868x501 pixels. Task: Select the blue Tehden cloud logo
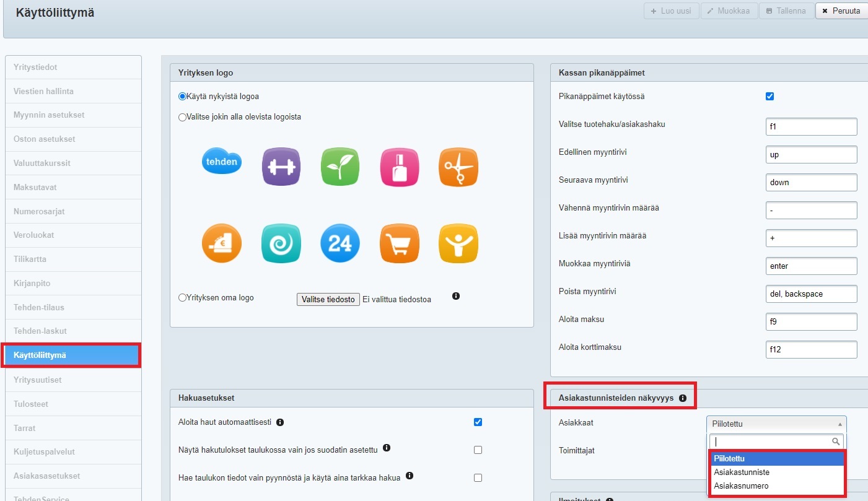coord(222,163)
